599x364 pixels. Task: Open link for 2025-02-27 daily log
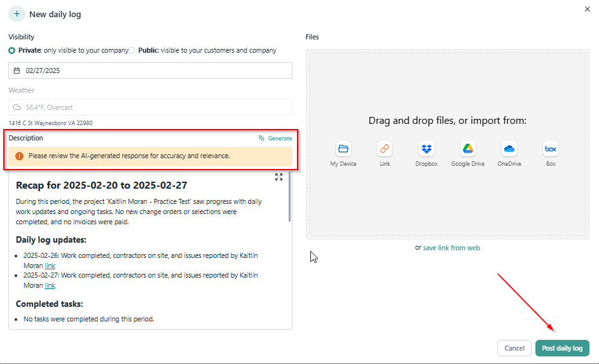(x=50, y=285)
